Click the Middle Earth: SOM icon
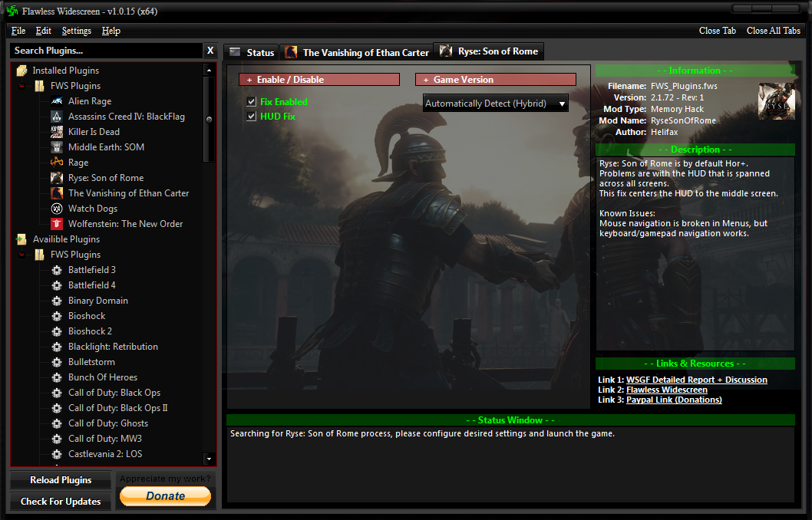The image size is (812, 520). coord(57,147)
